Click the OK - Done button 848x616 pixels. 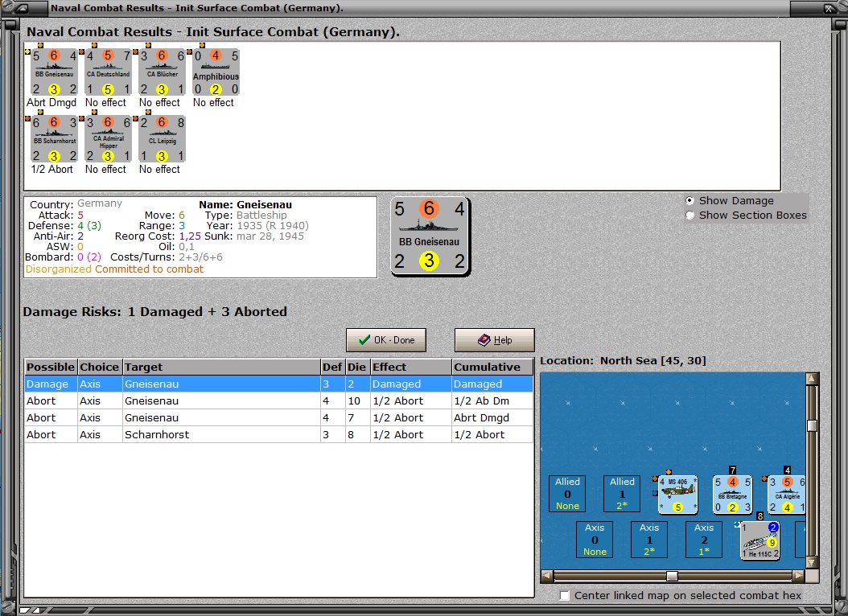point(386,340)
